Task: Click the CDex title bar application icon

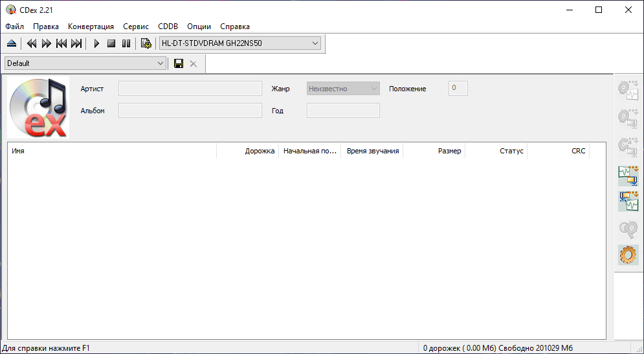Action: 10,10
